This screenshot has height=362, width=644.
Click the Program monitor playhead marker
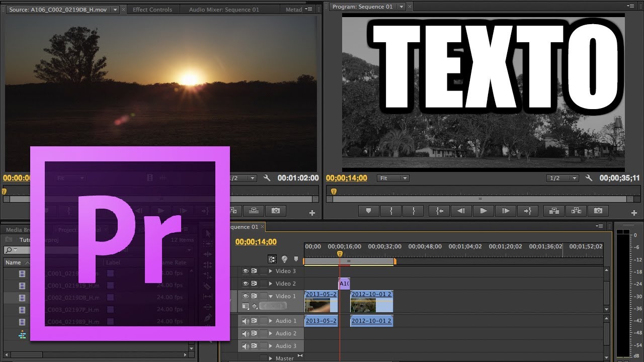click(x=333, y=192)
